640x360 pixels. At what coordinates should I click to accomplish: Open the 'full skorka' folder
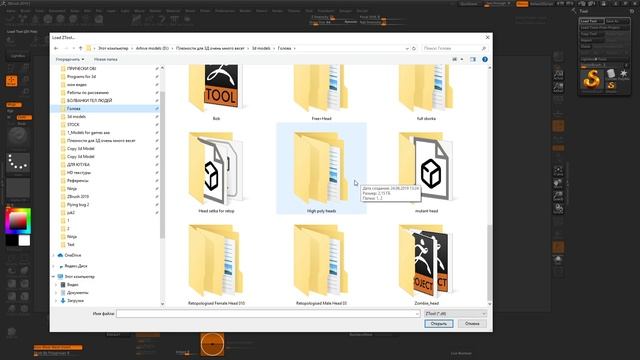point(426,93)
